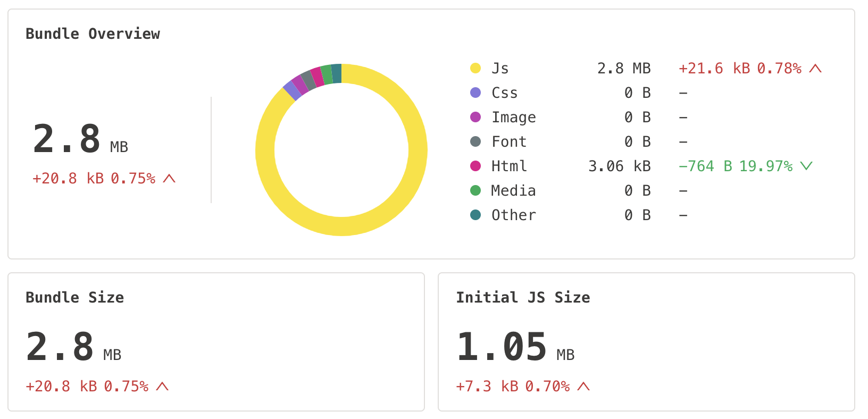This screenshot has height=419, width=868.
Task: Click the 3.06 kB Html size value
Action: [x=619, y=166]
